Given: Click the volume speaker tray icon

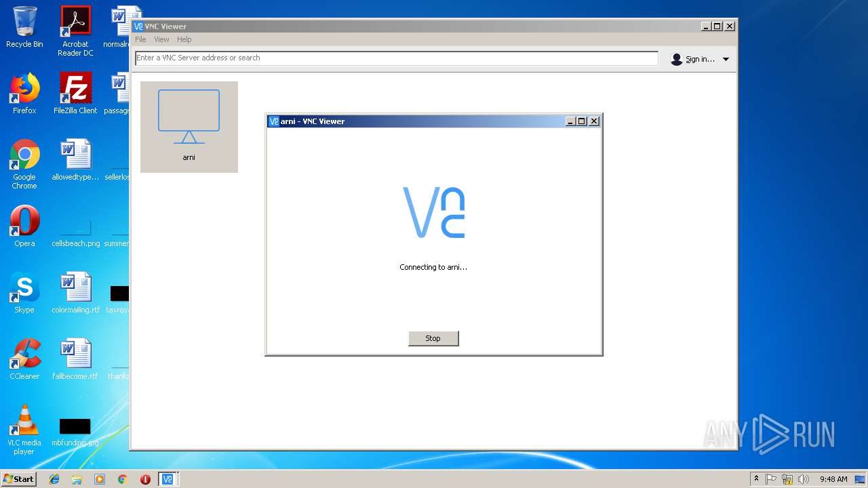Looking at the screenshot, I should click(x=804, y=479).
